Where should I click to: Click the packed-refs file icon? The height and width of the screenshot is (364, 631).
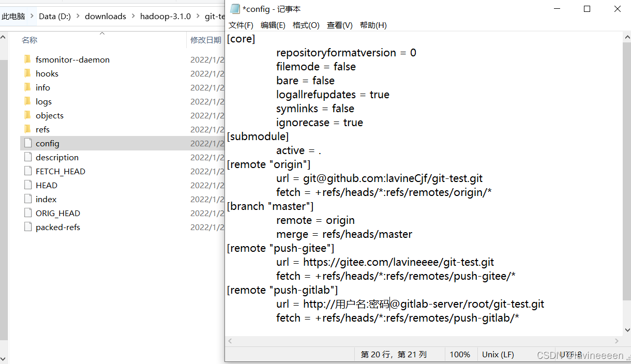[x=28, y=227]
